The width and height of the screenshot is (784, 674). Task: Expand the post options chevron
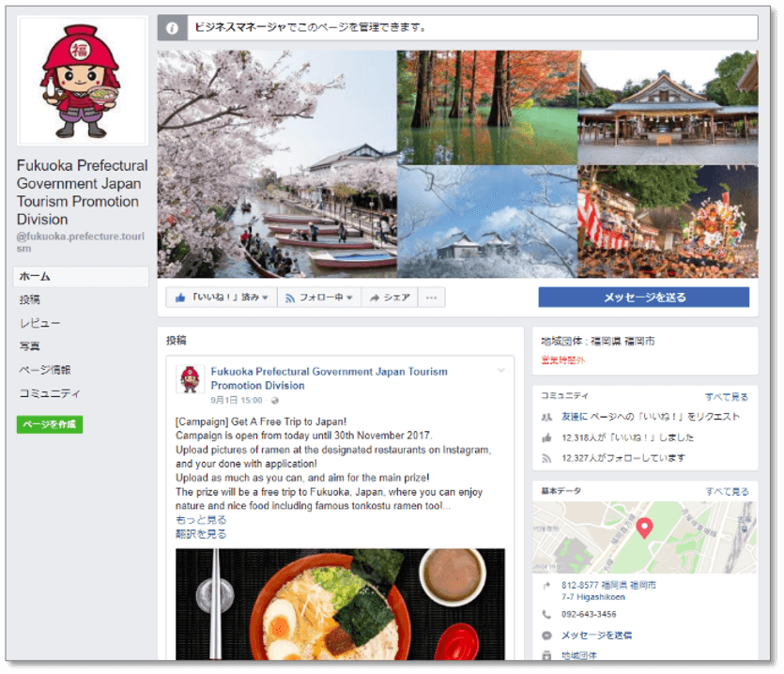pos(501,371)
